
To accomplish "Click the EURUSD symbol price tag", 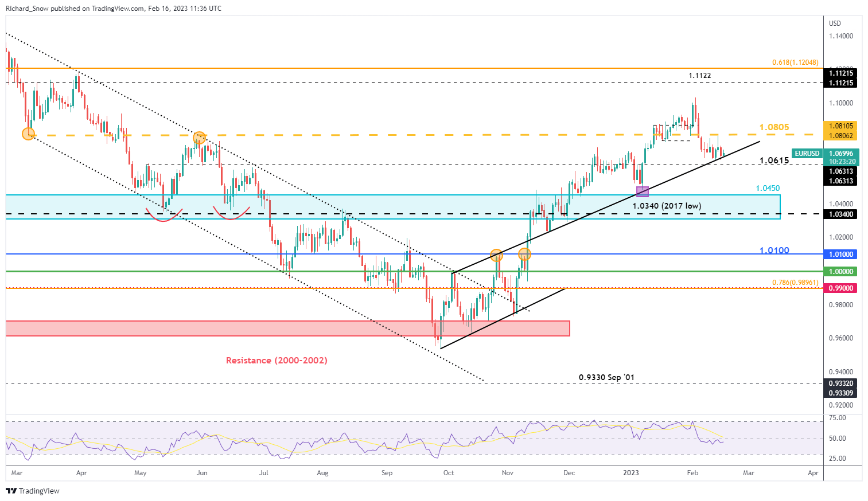I will [x=807, y=154].
